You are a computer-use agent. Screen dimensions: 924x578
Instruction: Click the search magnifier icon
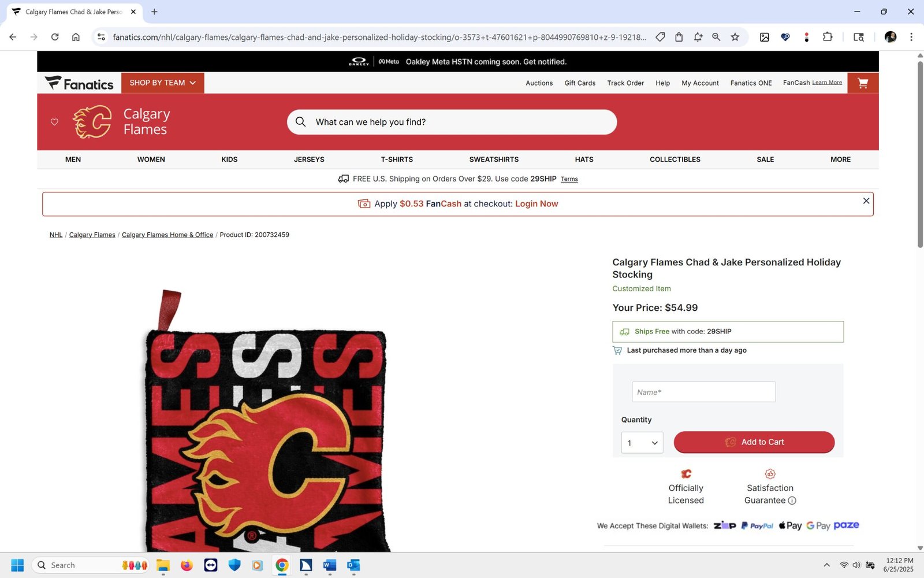pos(300,122)
